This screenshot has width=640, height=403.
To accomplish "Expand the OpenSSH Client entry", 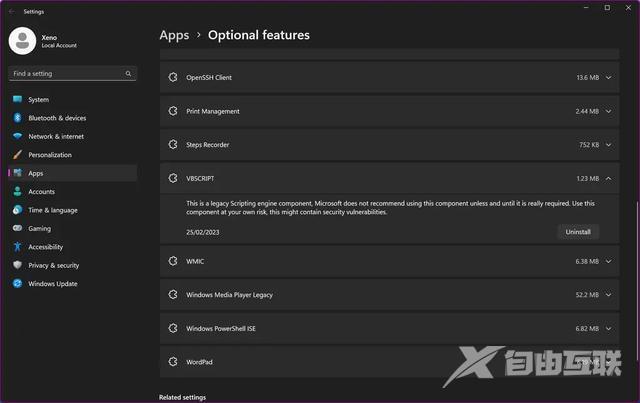I will (x=608, y=77).
